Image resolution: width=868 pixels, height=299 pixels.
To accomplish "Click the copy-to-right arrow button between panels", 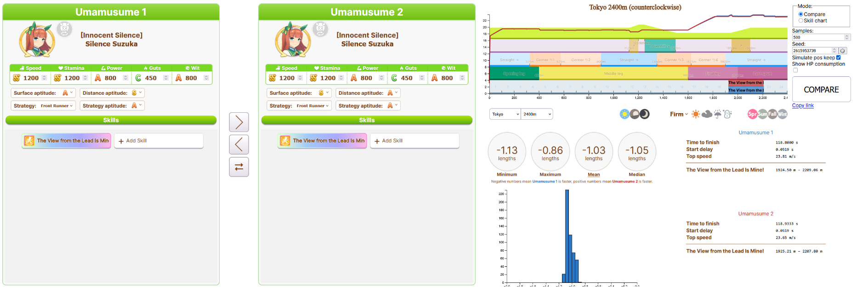I will pyautogui.click(x=239, y=122).
